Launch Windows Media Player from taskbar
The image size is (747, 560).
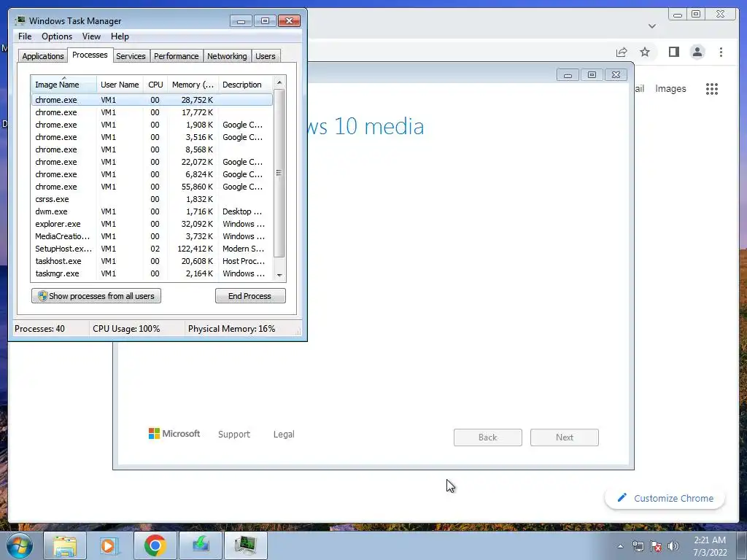[109, 545]
